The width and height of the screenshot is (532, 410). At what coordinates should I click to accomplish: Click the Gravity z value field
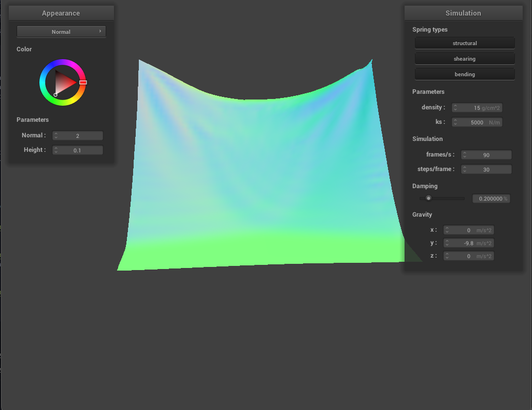click(469, 256)
